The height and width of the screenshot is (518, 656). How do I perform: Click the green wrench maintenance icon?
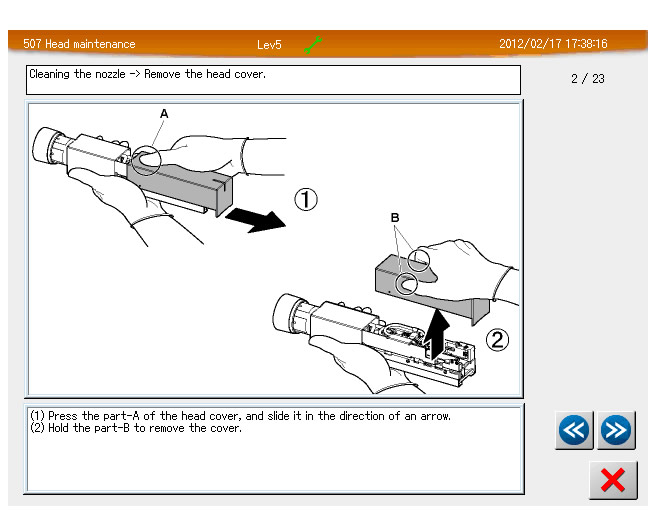pyautogui.click(x=313, y=45)
